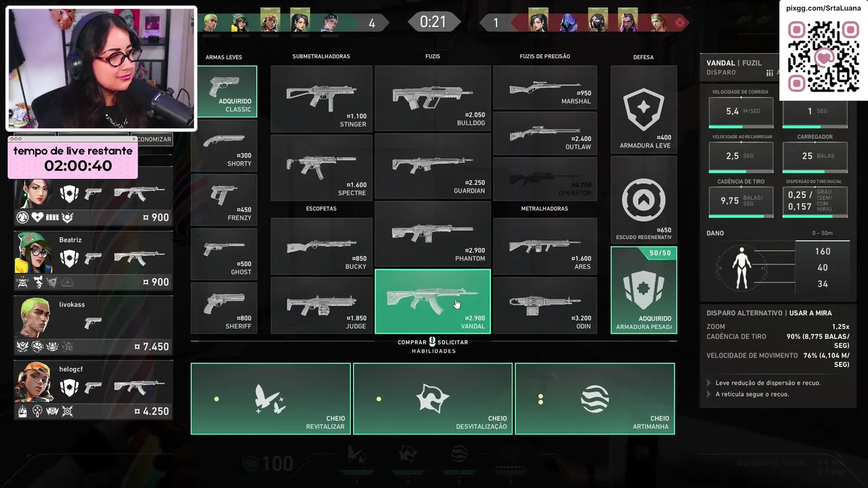The image size is (868, 488).
Task: Click Comprar / Solicitar label
Action: click(433, 342)
